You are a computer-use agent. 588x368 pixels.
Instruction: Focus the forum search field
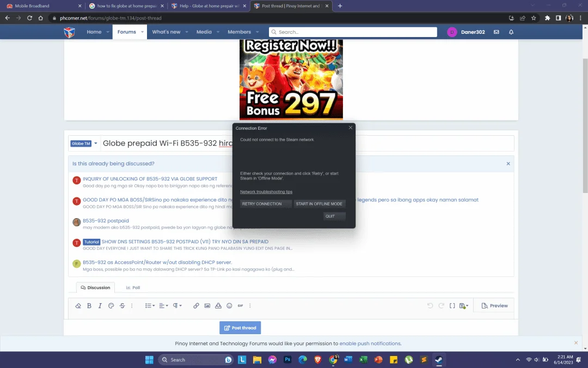tap(353, 32)
